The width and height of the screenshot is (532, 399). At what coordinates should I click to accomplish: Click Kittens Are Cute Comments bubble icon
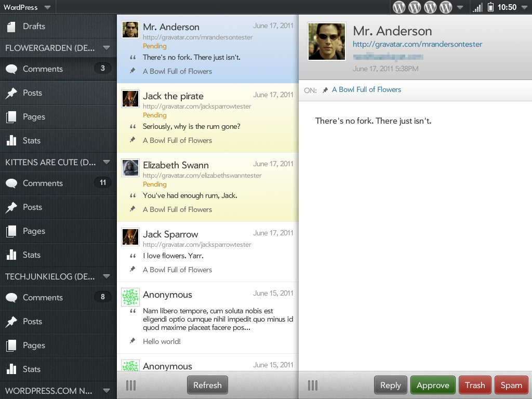click(11, 183)
